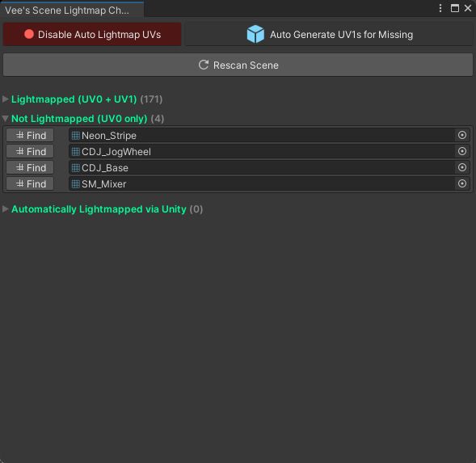Click the CDJ_Base mesh object field
The width and height of the screenshot is (476, 463).
coord(269,167)
